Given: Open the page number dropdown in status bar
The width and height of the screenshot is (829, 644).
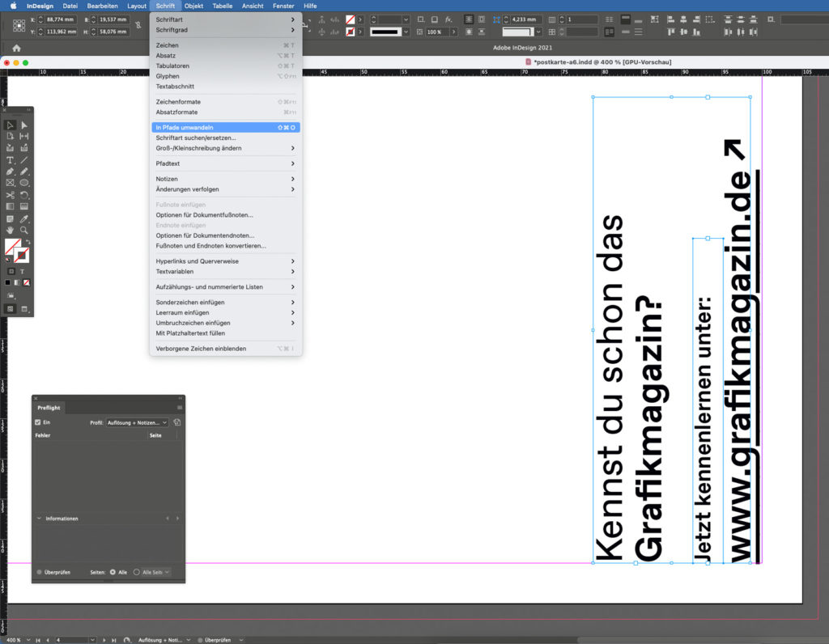Looking at the screenshot, I should point(92,640).
